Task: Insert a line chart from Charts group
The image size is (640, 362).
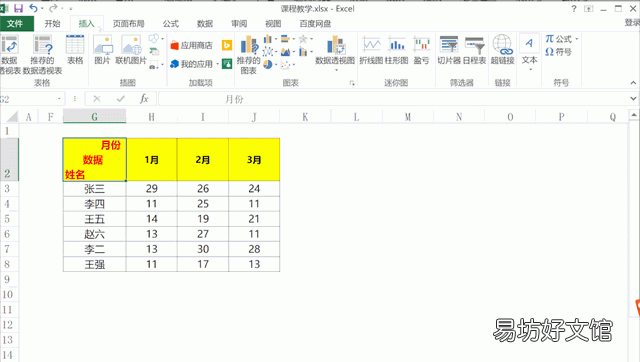Action: (x=268, y=51)
